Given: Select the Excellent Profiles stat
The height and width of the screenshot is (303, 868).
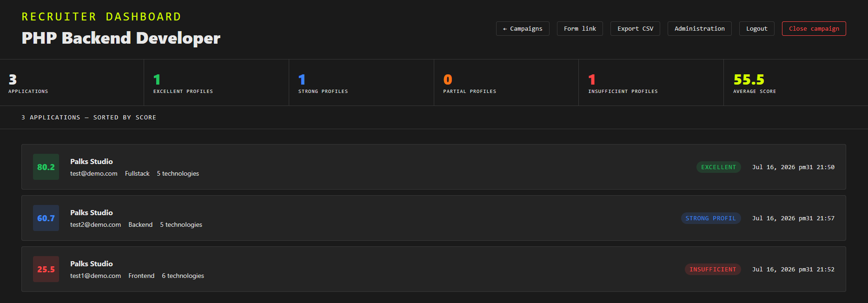Looking at the screenshot, I should click(x=217, y=83).
